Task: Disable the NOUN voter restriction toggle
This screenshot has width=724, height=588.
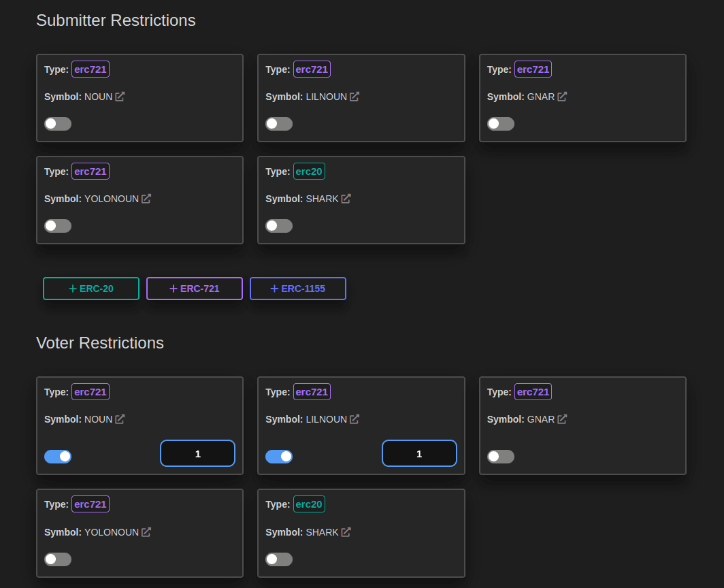Action: (58, 457)
